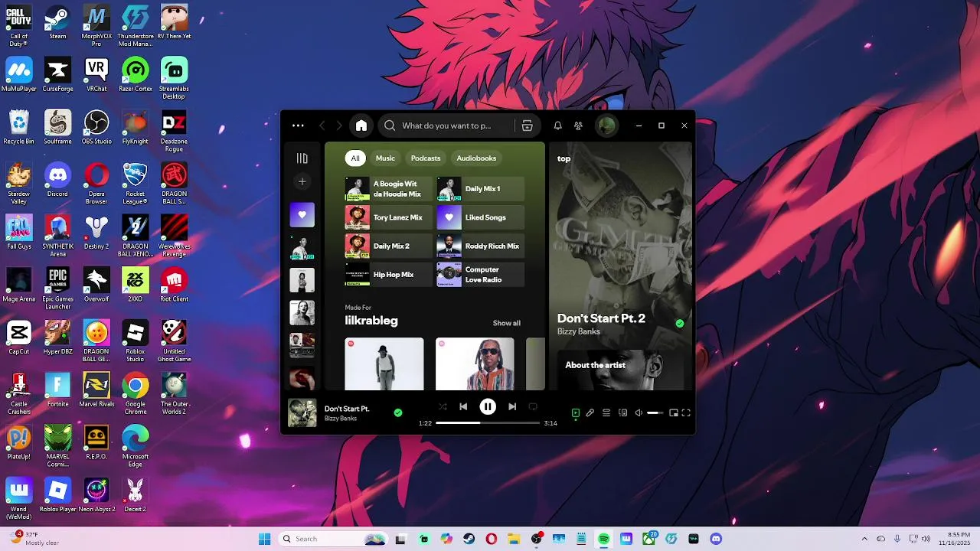Open Roblox Studio desktop icon

coord(136,341)
